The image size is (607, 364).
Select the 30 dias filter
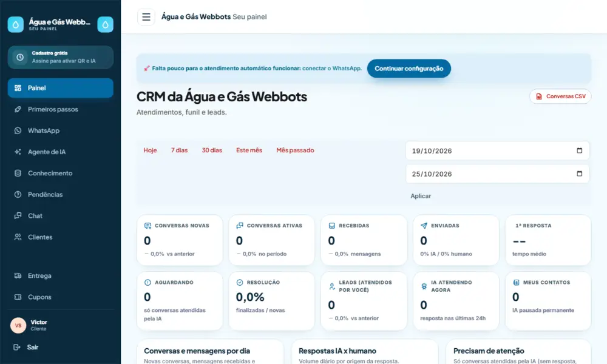pos(212,150)
